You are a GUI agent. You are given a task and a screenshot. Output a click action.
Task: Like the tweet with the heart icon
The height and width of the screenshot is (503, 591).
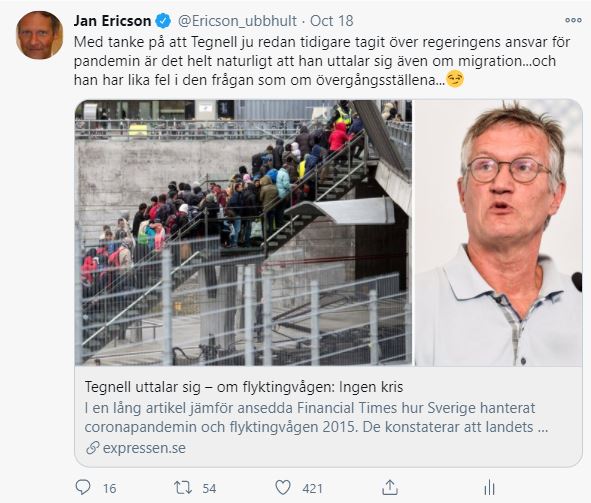pyautogui.click(x=283, y=488)
